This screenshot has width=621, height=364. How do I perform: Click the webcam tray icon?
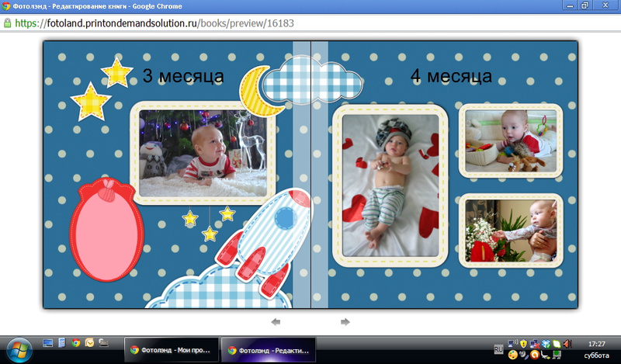(523, 355)
